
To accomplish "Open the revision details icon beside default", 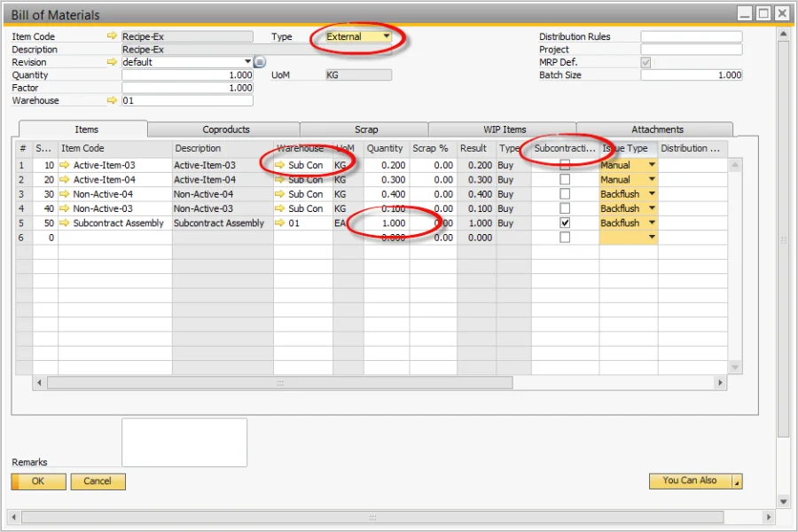I will pyautogui.click(x=260, y=62).
